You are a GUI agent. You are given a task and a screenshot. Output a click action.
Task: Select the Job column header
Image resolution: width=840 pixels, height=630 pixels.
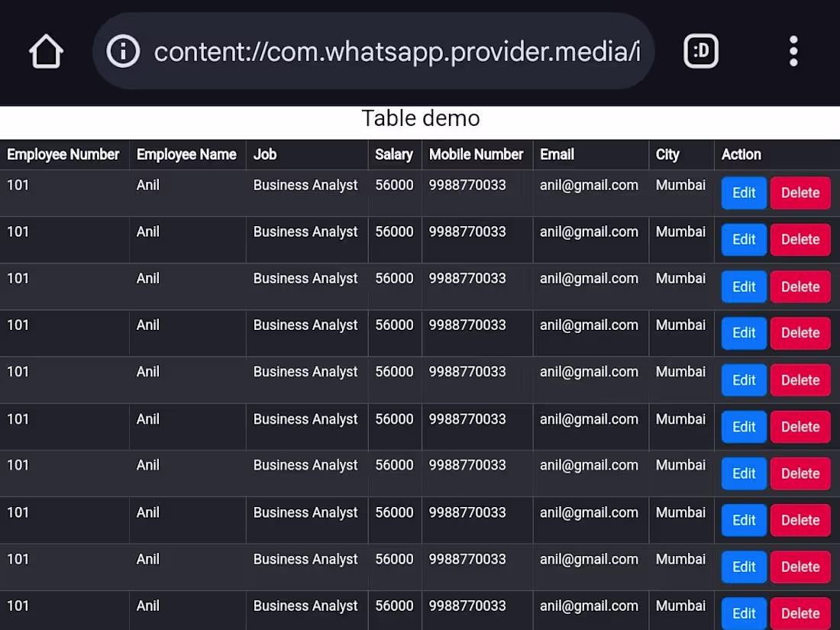[265, 154]
